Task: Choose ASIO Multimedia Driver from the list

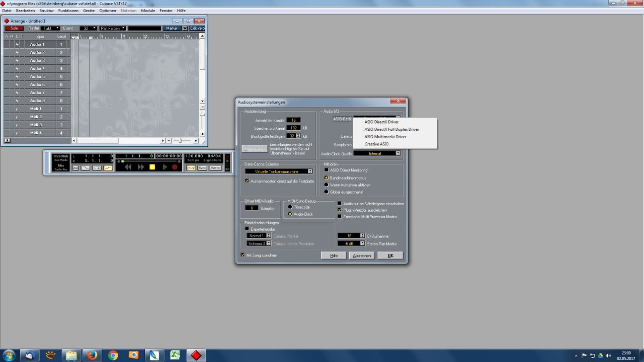Action: 385,137
